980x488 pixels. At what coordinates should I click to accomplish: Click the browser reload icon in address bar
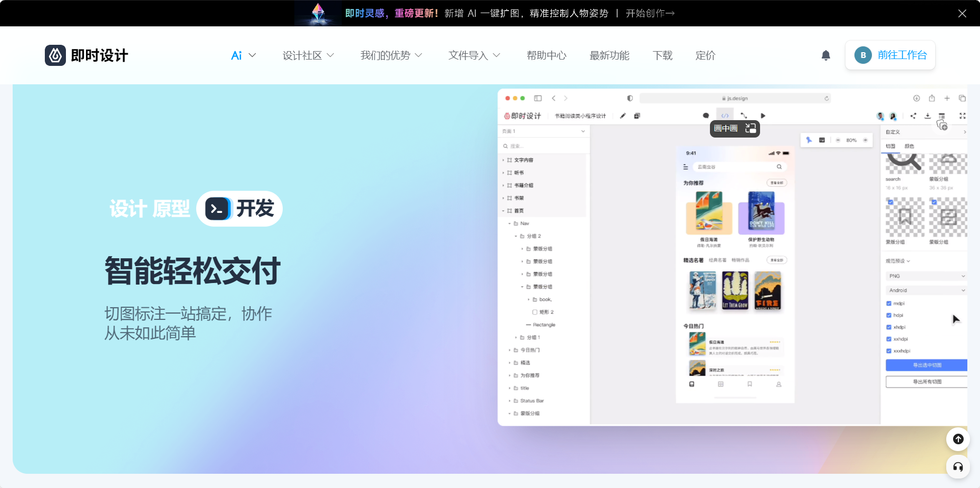[827, 99]
